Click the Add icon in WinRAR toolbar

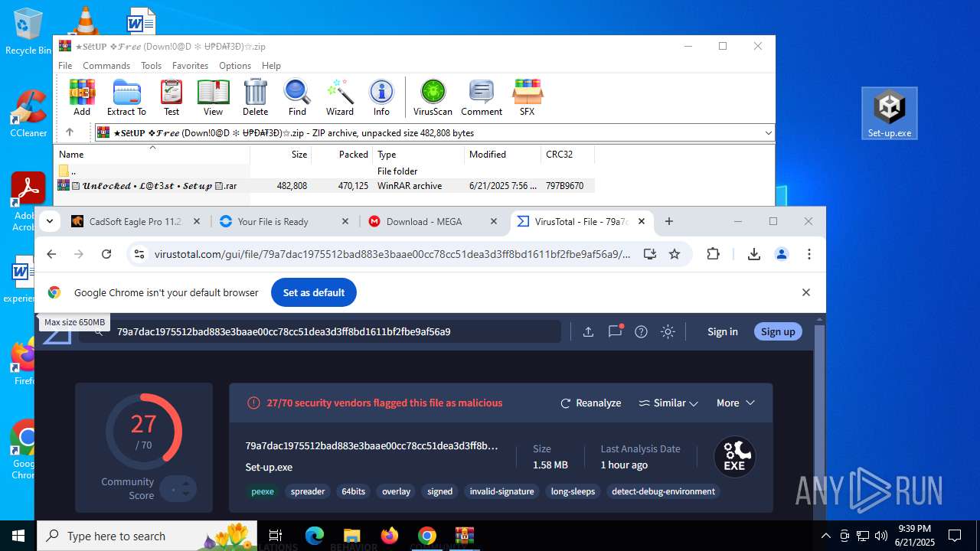82,97
